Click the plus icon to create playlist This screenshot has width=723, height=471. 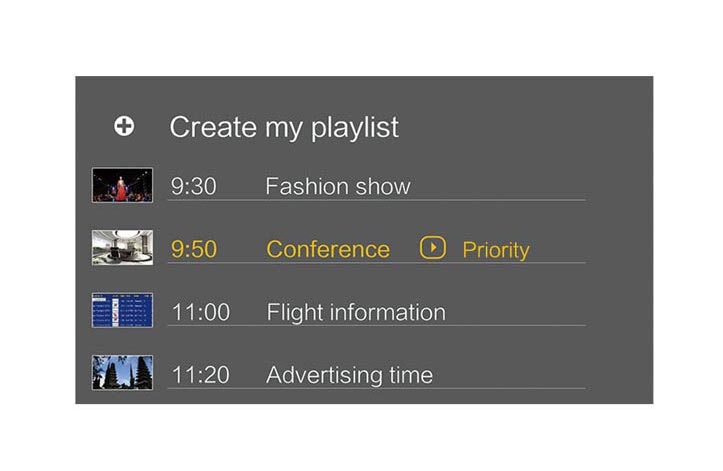(x=124, y=126)
